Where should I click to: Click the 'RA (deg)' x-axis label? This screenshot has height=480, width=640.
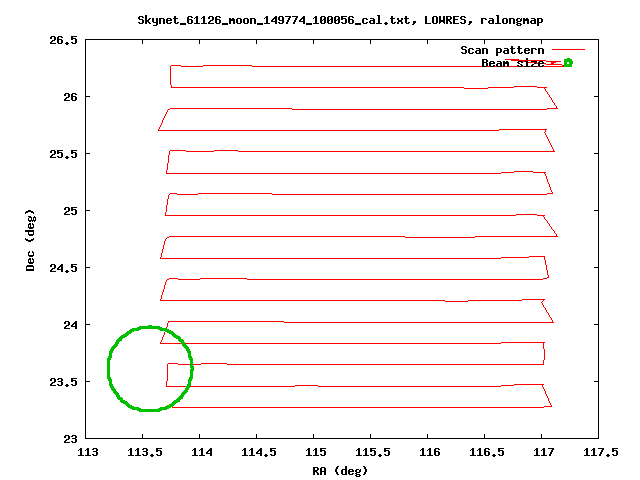click(x=341, y=470)
